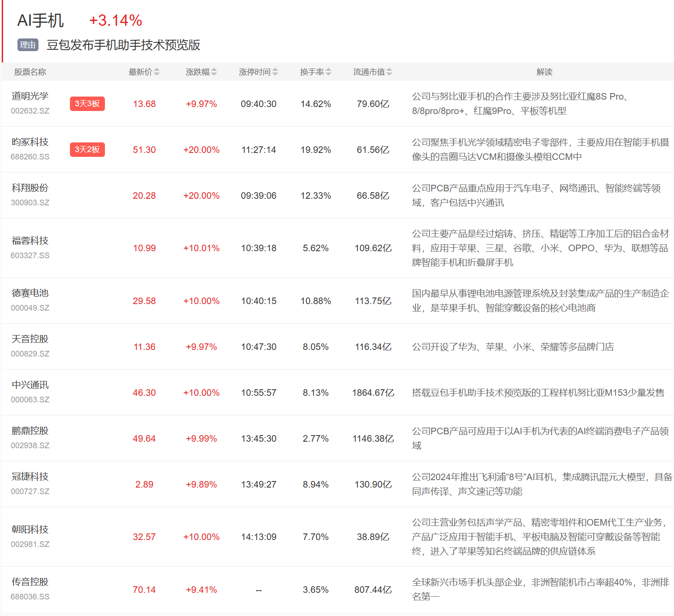
Task: Open 鹏鼎控股 stock entry
Action: coord(30,431)
